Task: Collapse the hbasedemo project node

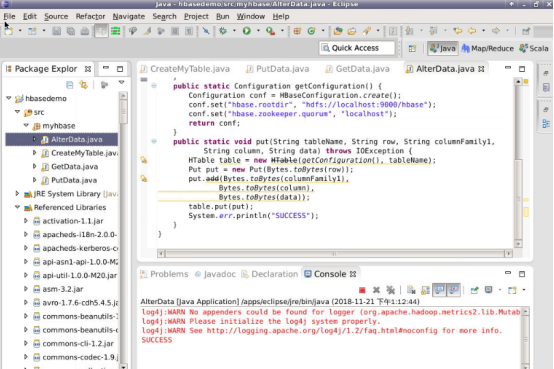Action: (x=9, y=98)
